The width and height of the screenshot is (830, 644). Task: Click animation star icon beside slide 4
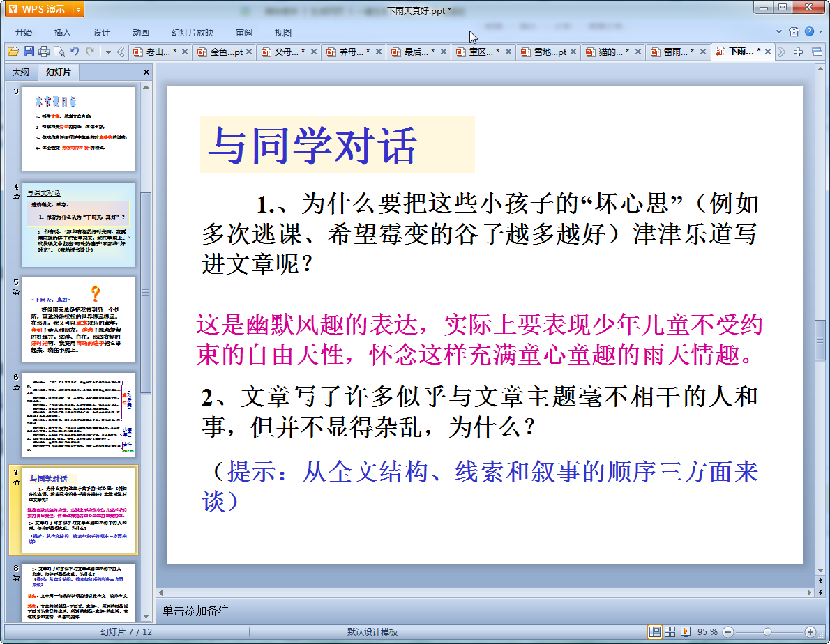[x=16, y=196]
